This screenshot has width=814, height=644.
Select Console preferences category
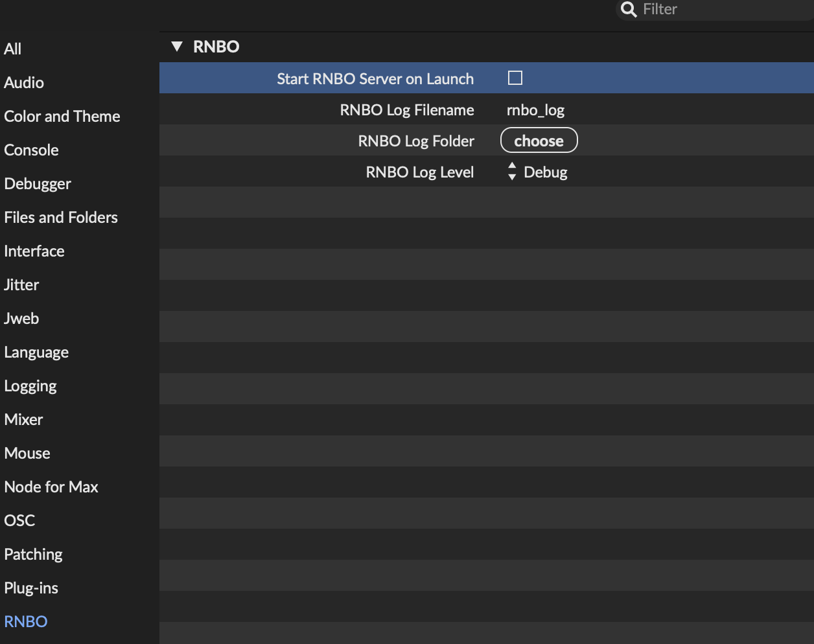pos(31,150)
